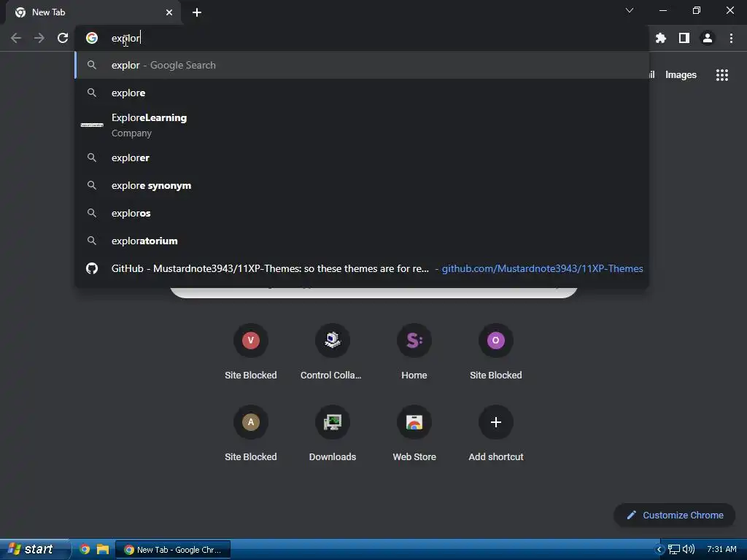Open the GitHub 11XP-Themes history suggestion
Screen dimensions: 747x560
point(362,268)
